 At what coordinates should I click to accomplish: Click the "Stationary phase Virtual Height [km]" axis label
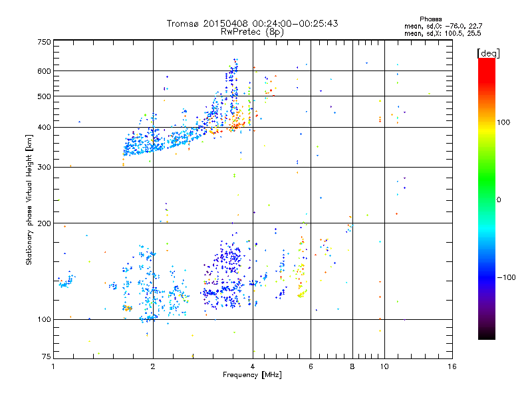[29, 199]
